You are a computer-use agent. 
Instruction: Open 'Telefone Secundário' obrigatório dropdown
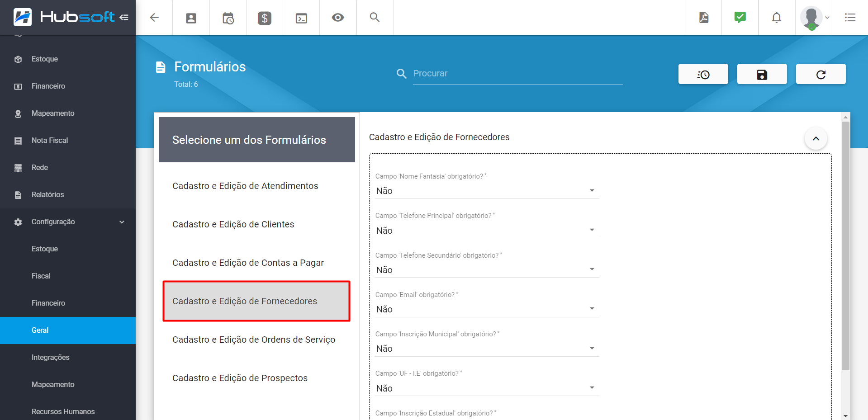tap(487, 270)
